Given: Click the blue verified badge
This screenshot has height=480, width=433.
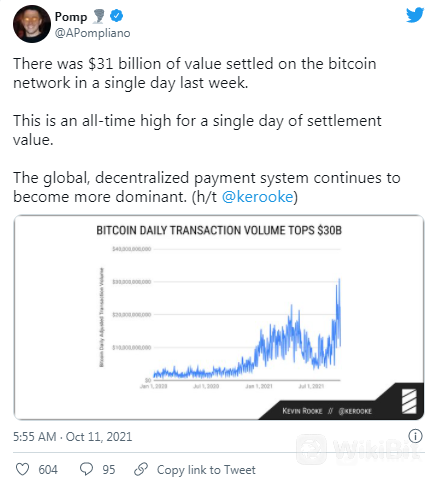Looking at the screenshot, I should click(x=116, y=16).
